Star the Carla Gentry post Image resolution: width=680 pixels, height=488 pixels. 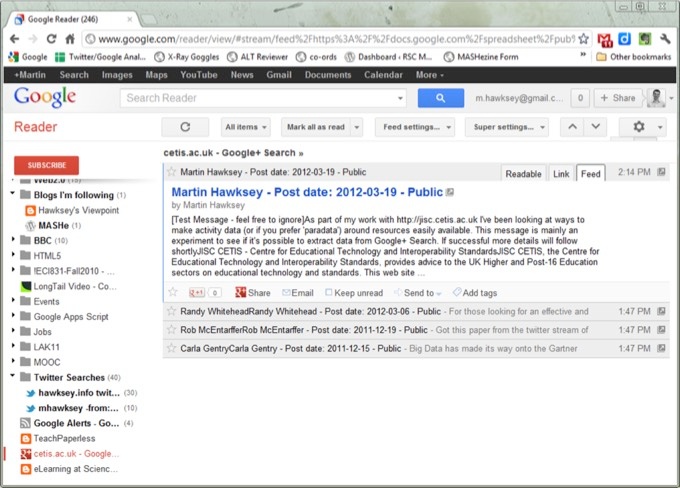click(171, 348)
